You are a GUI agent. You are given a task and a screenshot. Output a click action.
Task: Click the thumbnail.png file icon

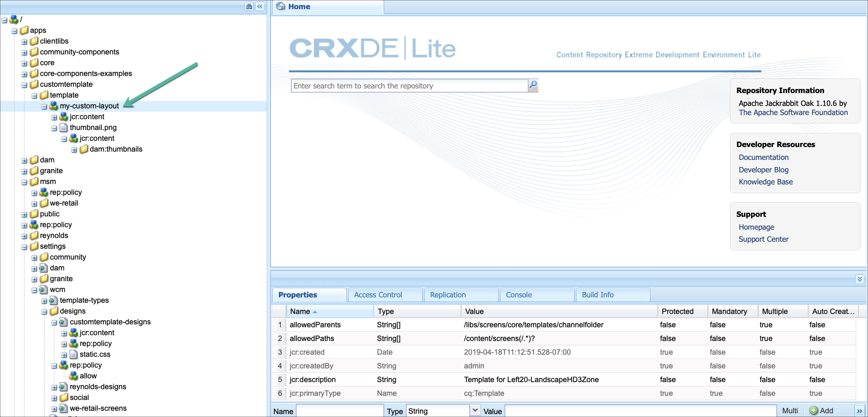(64, 128)
